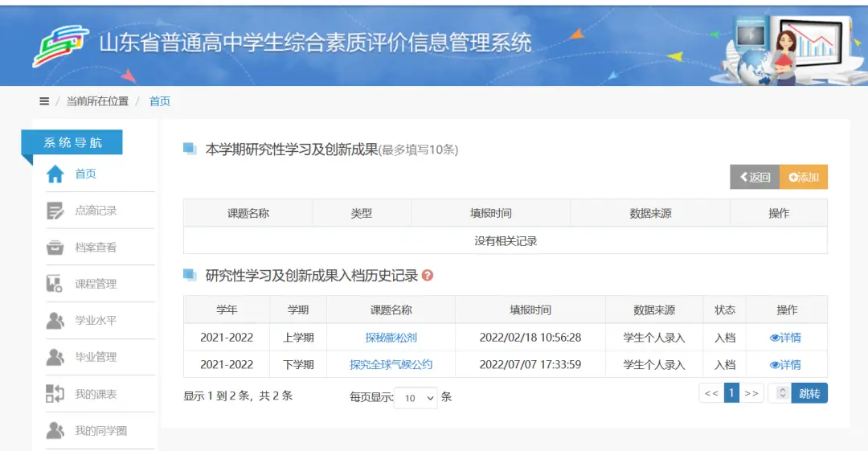Click the 课题名称 header in top table
The width and height of the screenshot is (868, 451).
click(x=248, y=213)
